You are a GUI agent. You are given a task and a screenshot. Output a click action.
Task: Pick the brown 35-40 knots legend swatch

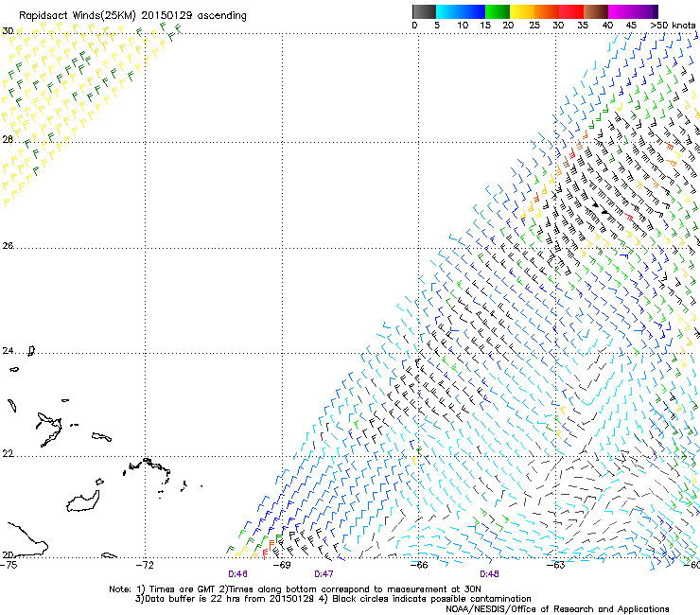[596, 11]
